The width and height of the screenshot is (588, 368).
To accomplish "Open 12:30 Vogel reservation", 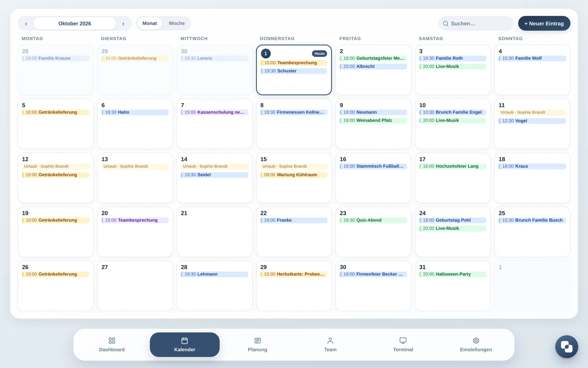I will [532, 121].
